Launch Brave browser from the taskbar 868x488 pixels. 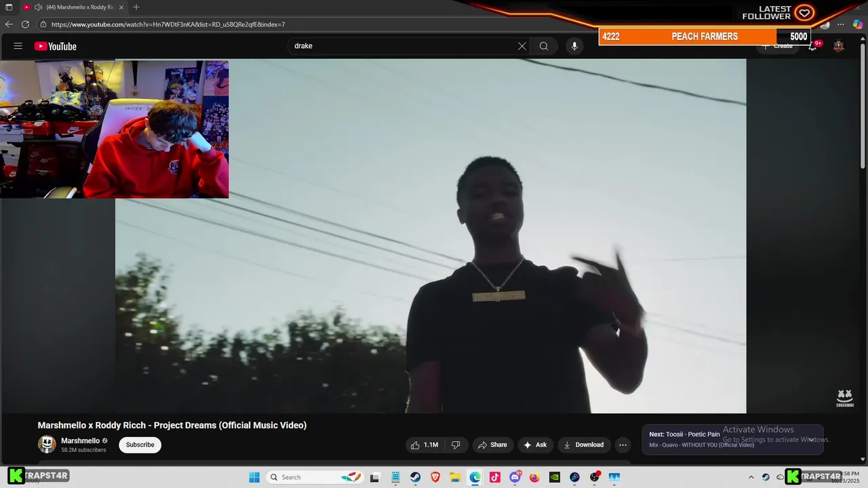click(435, 477)
